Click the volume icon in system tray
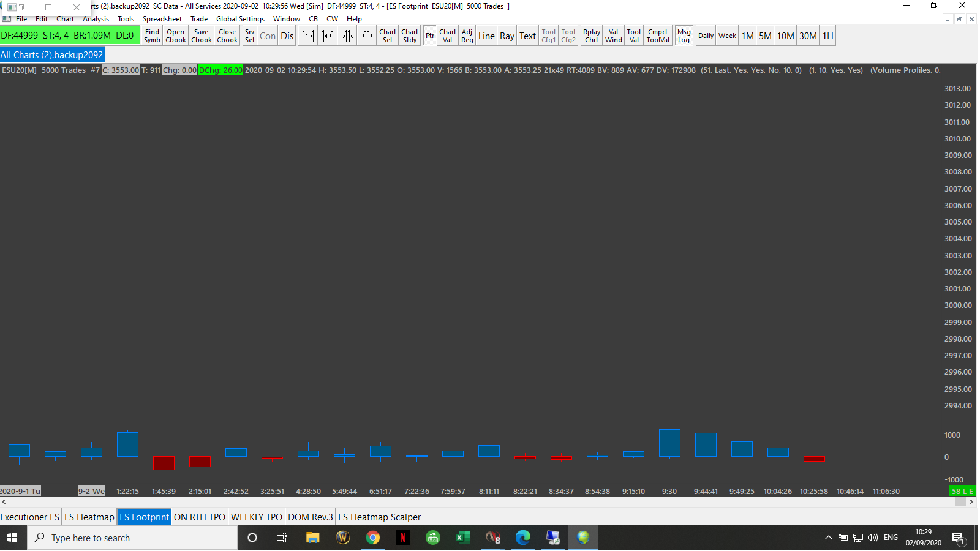This screenshot has width=980, height=551. 873,538
